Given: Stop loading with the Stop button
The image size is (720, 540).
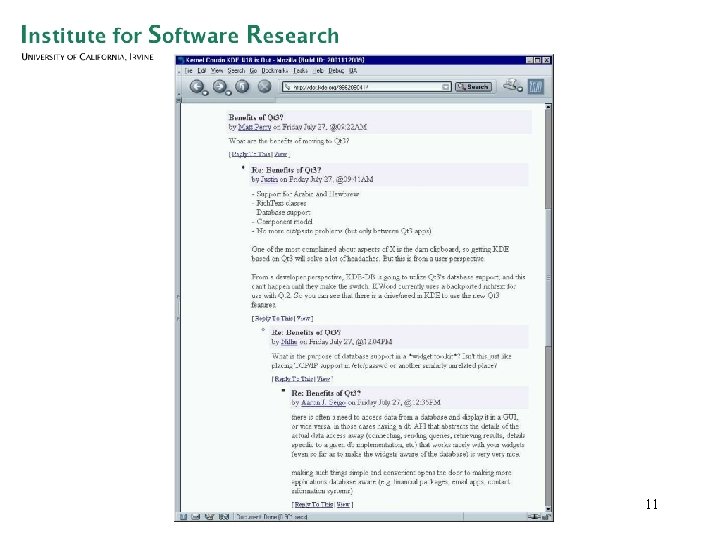Looking at the screenshot, I should [x=264, y=86].
